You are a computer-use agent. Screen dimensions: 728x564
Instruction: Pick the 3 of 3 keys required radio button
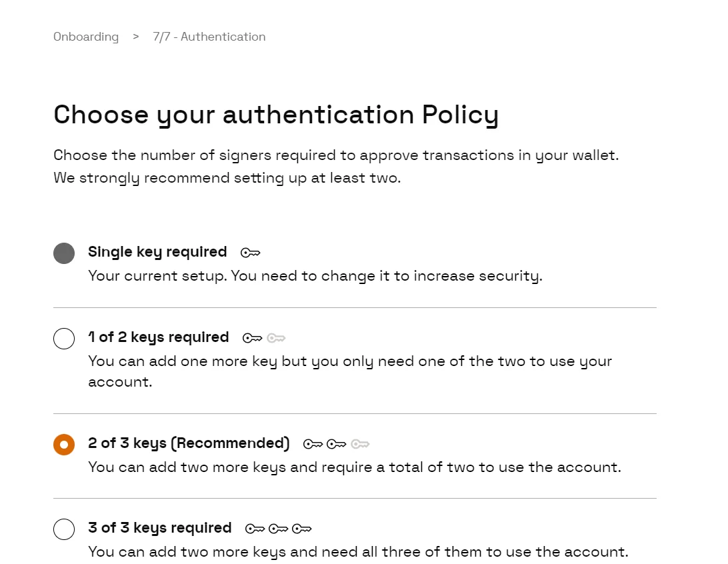(x=64, y=529)
